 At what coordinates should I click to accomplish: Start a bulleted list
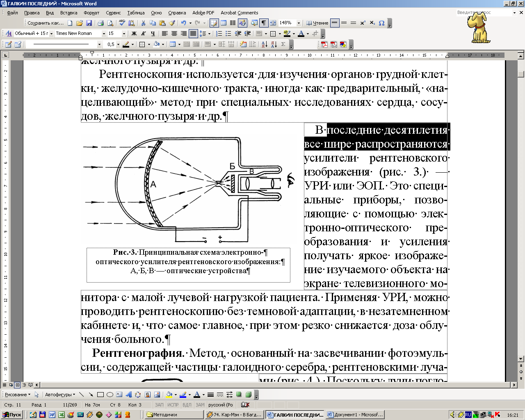coord(228,33)
